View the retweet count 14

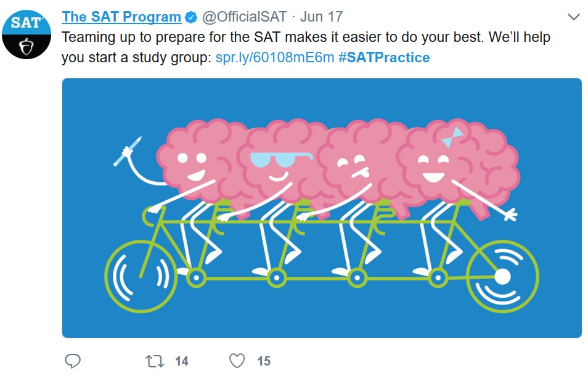pyautogui.click(x=181, y=361)
